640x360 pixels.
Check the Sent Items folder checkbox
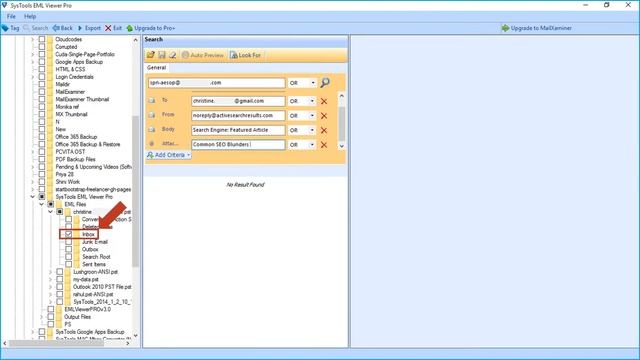(68, 264)
